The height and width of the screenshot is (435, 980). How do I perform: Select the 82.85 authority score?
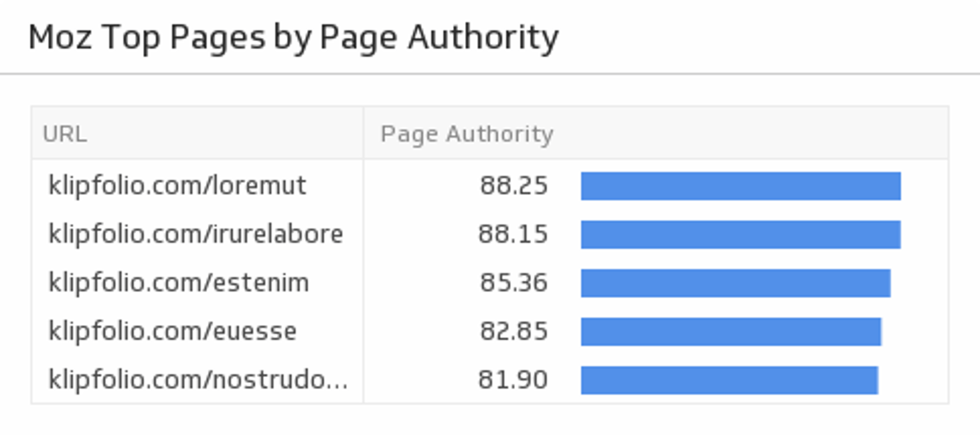pyautogui.click(x=513, y=331)
